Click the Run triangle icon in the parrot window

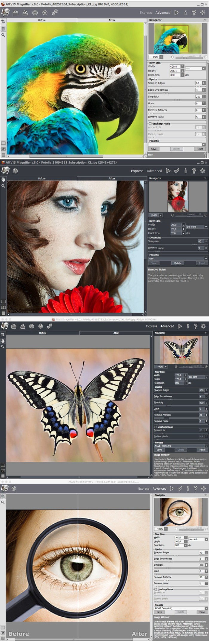coord(177,13)
